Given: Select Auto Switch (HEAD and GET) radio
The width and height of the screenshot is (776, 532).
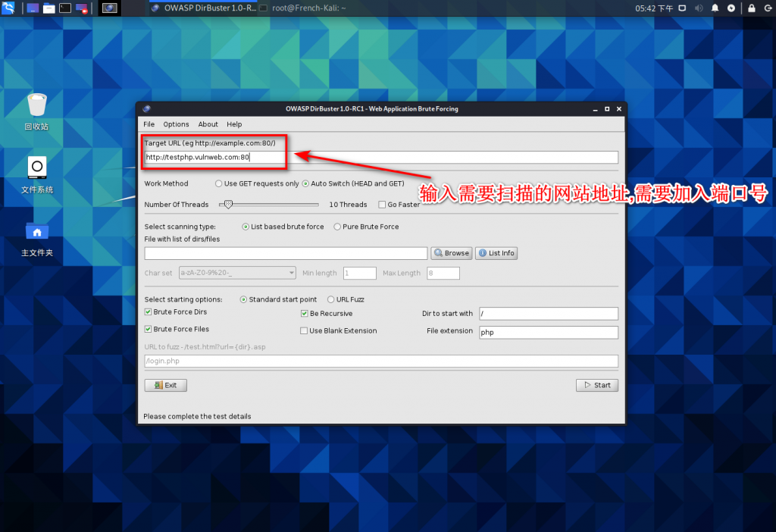Looking at the screenshot, I should coord(305,183).
